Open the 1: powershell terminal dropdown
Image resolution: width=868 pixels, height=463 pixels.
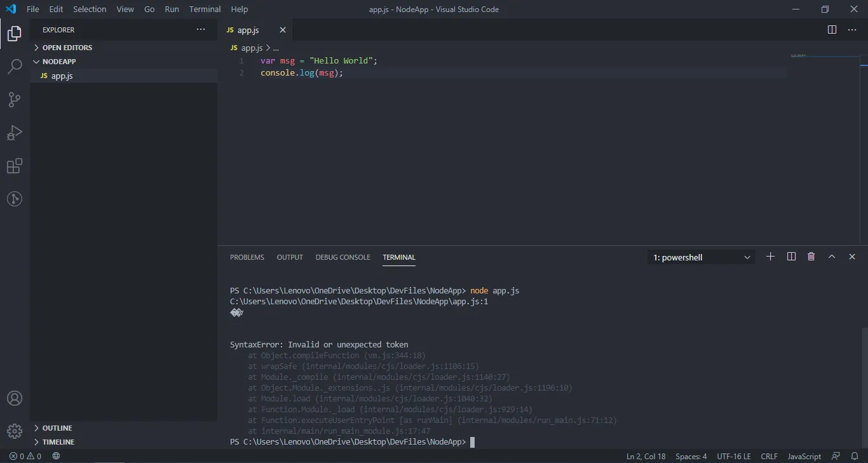699,257
